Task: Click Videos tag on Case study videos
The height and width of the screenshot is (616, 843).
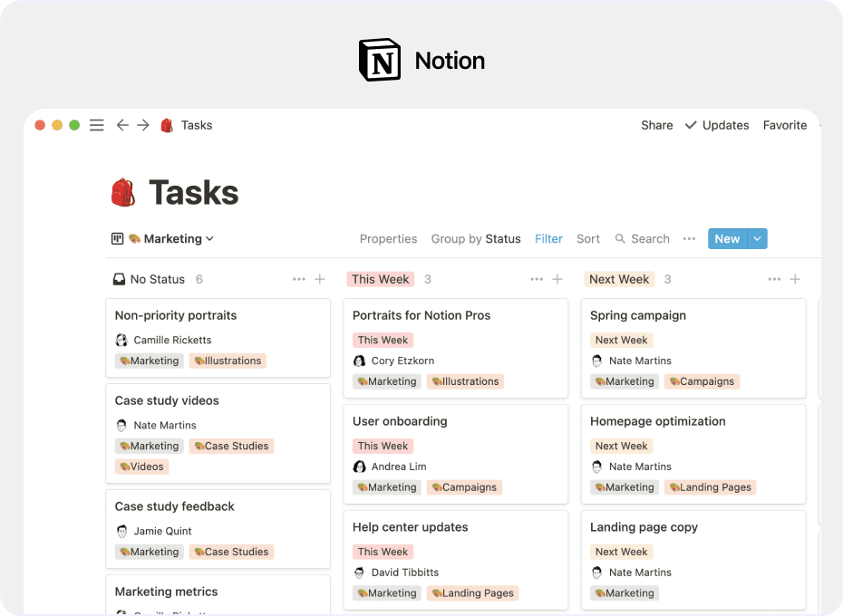Action: pyautogui.click(x=142, y=467)
